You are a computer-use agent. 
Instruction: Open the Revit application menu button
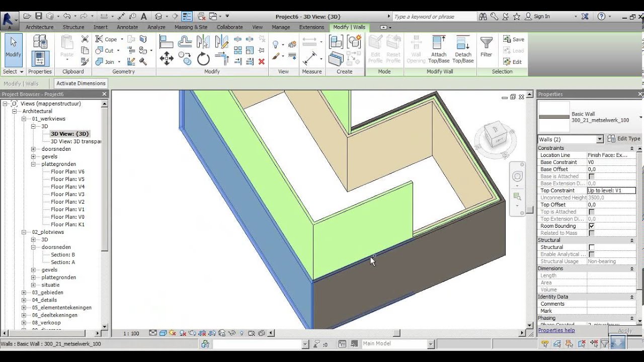tap(9, 20)
